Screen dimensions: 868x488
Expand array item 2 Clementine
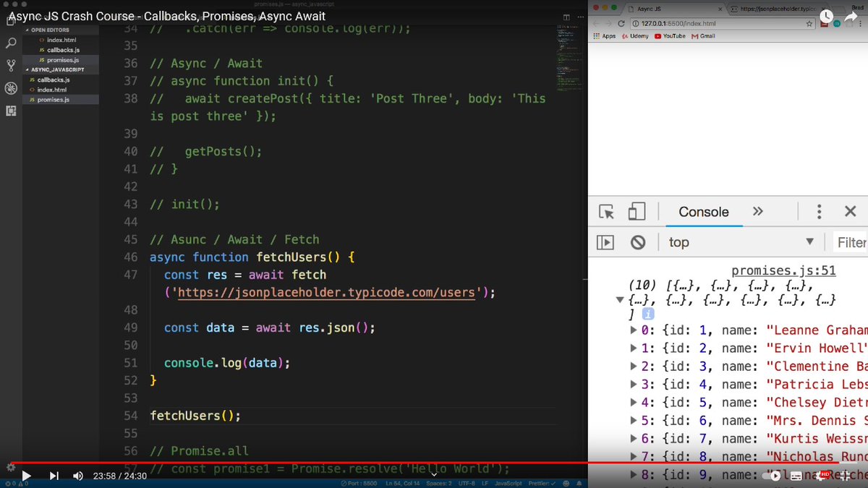point(634,367)
